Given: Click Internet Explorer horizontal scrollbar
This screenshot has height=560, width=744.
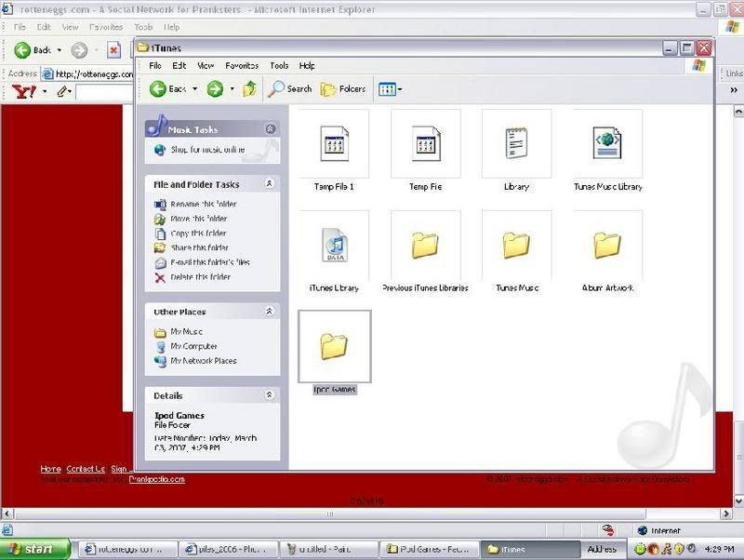Looking at the screenshot, I should click(x=330, y=514).
